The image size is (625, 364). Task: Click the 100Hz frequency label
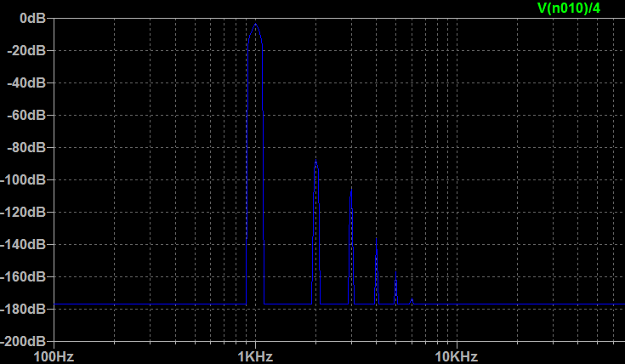tap(54, 356)
